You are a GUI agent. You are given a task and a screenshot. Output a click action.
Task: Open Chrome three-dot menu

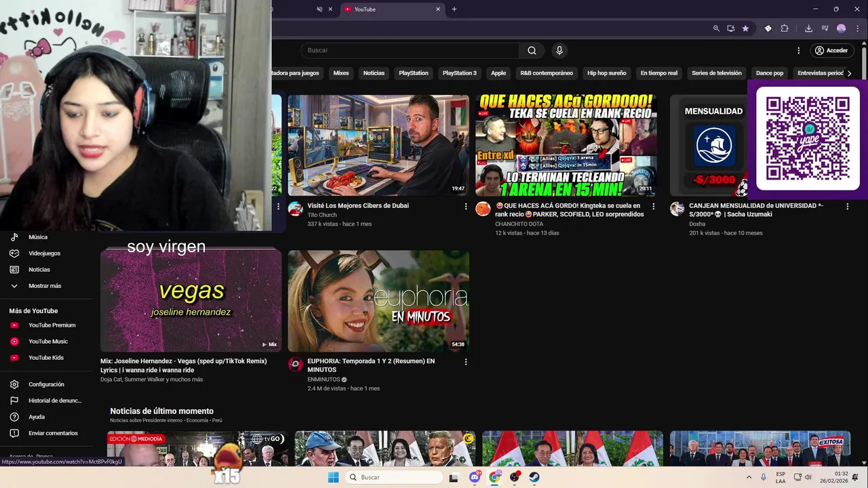click(858, 28)
